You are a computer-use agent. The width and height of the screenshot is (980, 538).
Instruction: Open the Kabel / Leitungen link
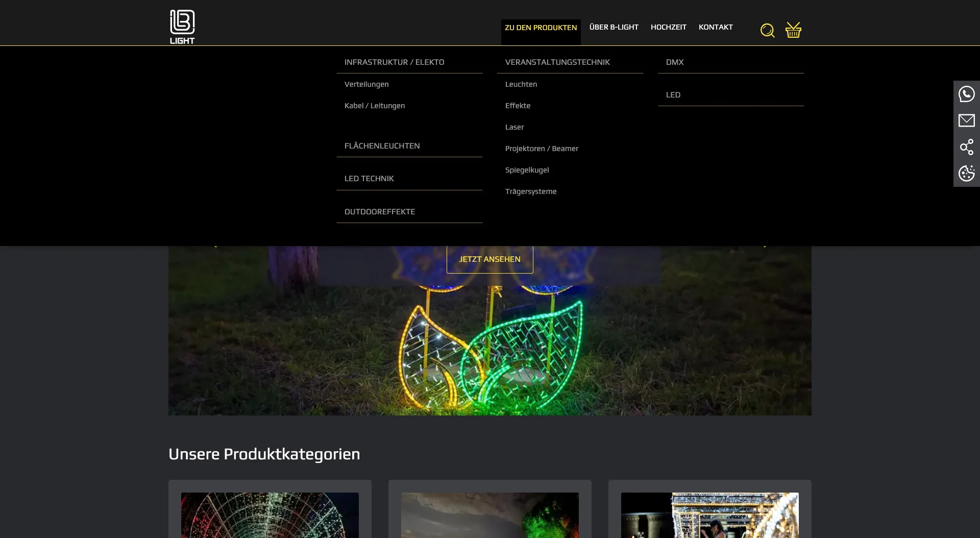374,106
